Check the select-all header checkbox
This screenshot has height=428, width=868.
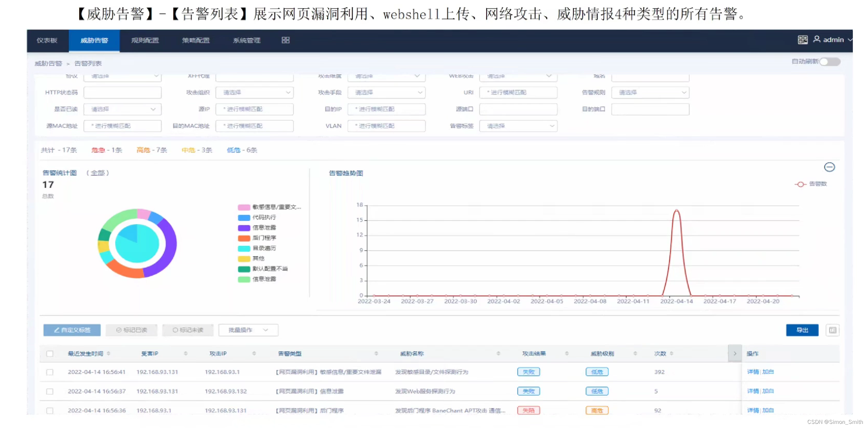tap(50, 354)
